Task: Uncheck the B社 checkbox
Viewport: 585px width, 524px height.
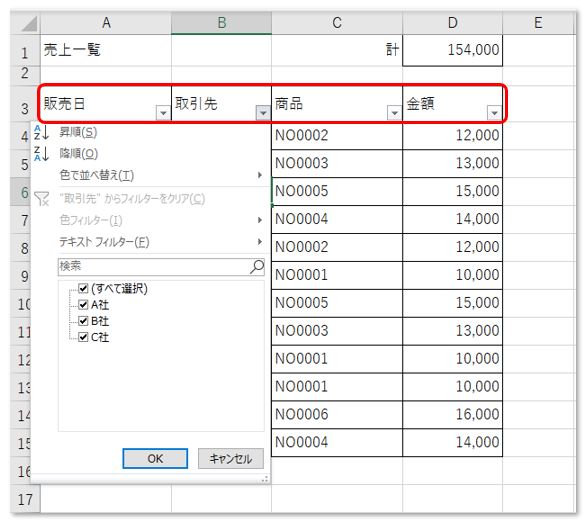Action: [x=83, y=321]
